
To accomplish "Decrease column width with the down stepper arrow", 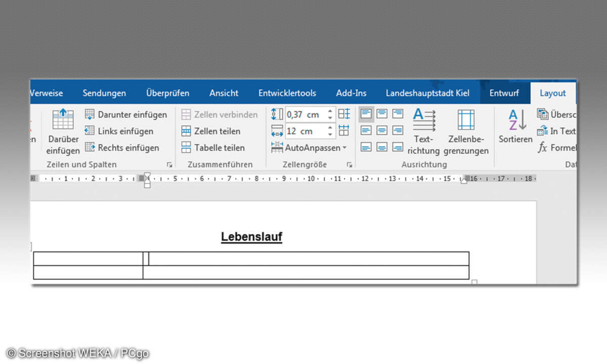I will (x=330, y=134).
